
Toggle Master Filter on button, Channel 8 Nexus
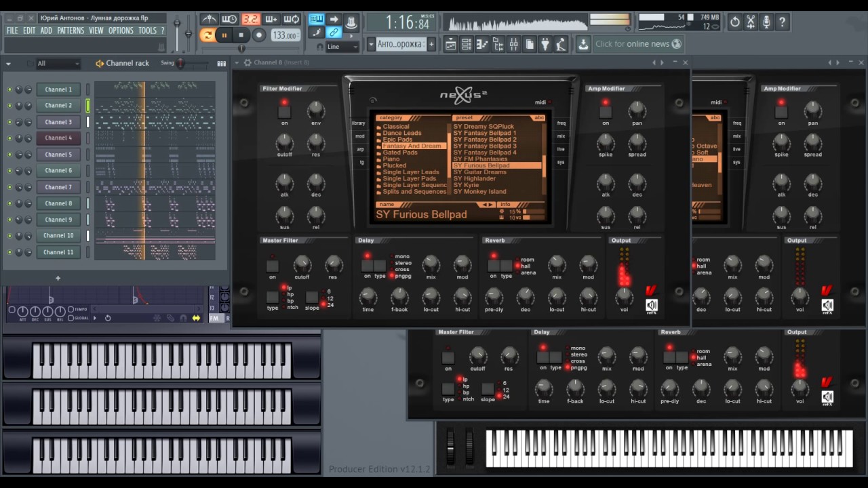coord(272,266)
